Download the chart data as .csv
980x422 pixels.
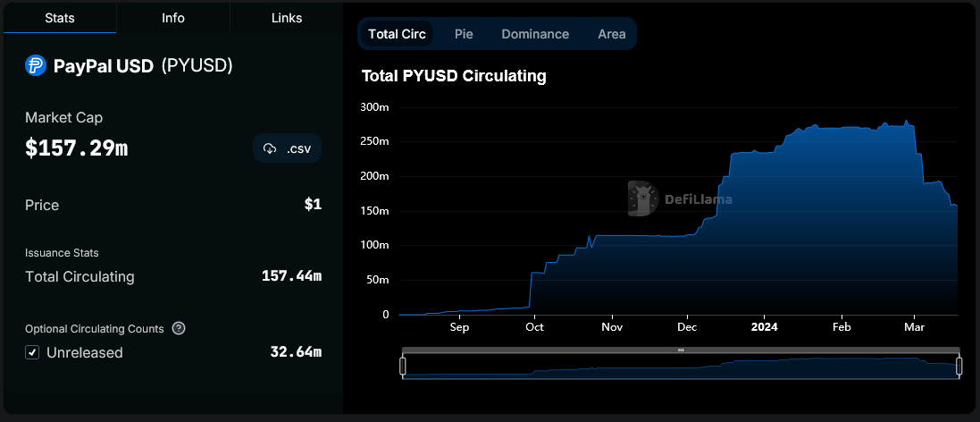pos(287,148)
